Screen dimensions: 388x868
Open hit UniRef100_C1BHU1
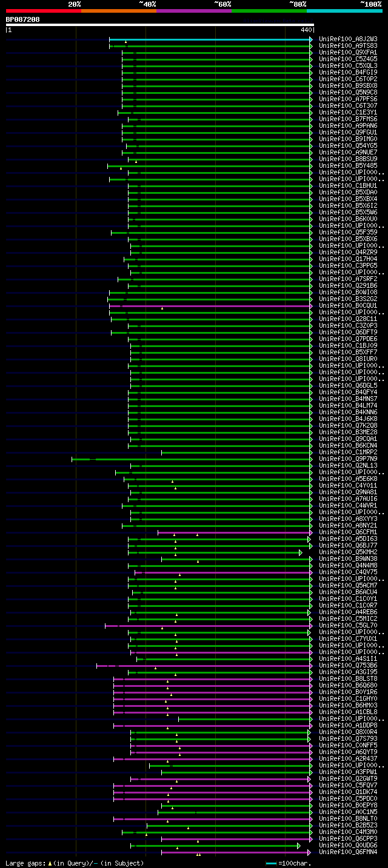pos(348,186)
